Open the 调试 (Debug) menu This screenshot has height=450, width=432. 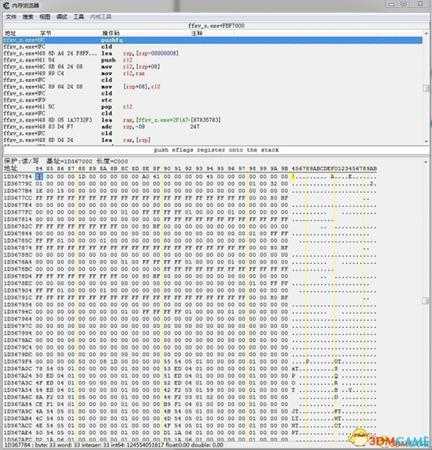click(x=62, y=16)
